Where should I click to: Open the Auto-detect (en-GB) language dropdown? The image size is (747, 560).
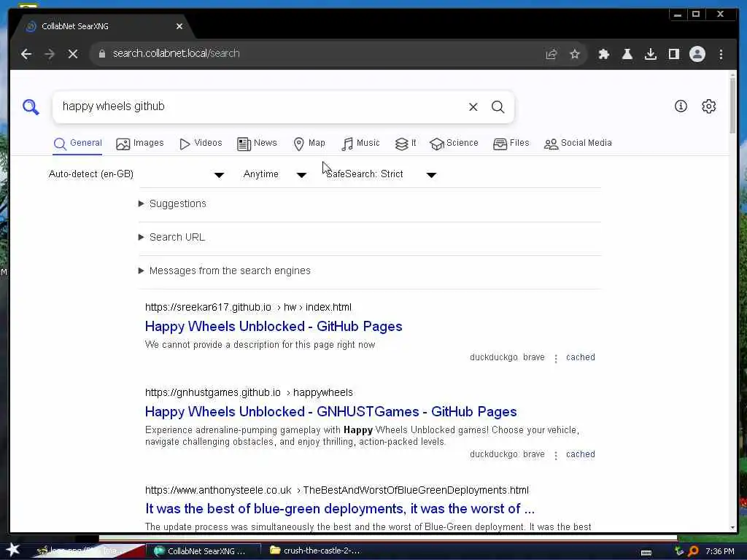(x=136, y=174)
